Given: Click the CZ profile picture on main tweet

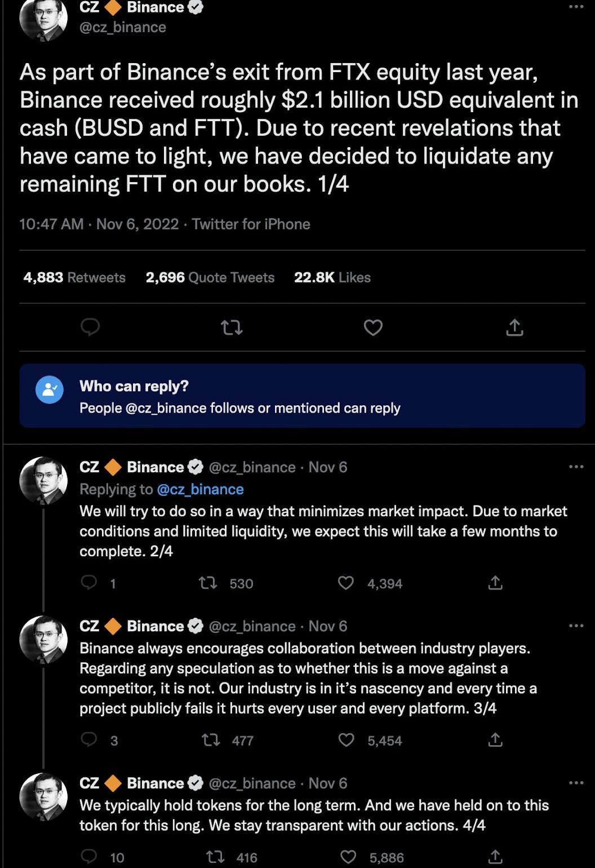Looking at the screenshot, I should click(x=43, y=18).
